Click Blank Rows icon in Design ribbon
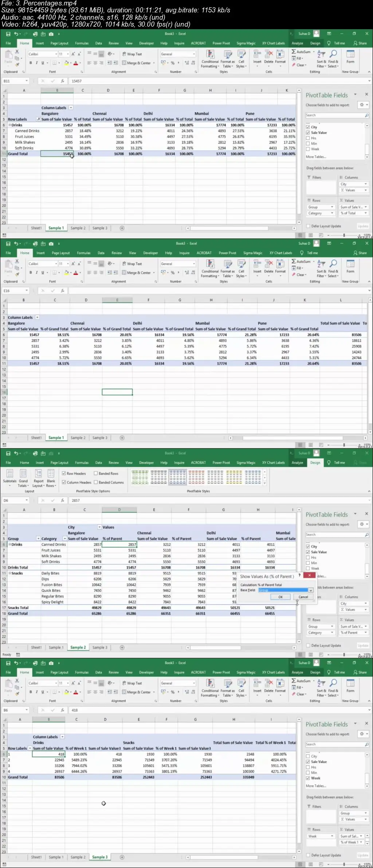This screenshot has width=373, height=868. click(x=51, y=477)
